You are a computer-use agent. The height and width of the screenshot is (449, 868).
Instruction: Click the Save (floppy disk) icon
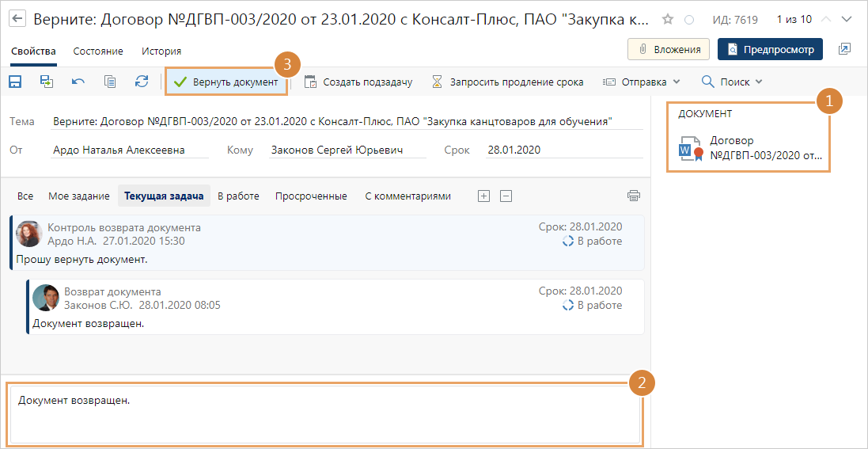(14, 82)
